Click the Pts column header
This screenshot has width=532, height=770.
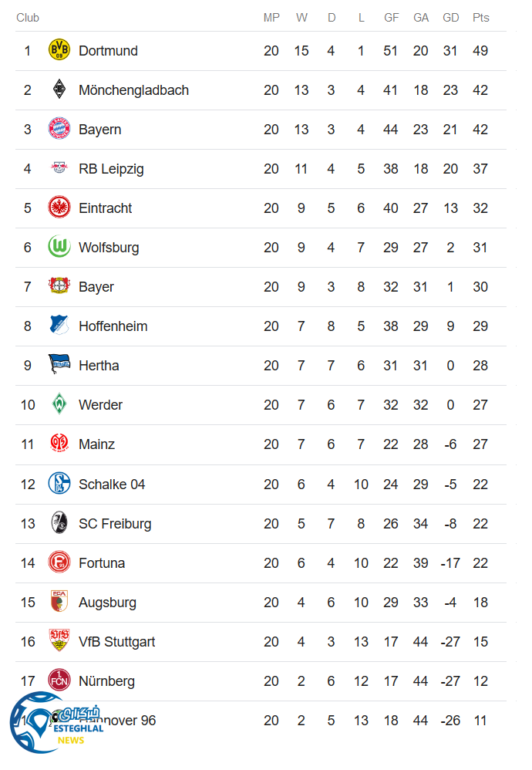480,18
